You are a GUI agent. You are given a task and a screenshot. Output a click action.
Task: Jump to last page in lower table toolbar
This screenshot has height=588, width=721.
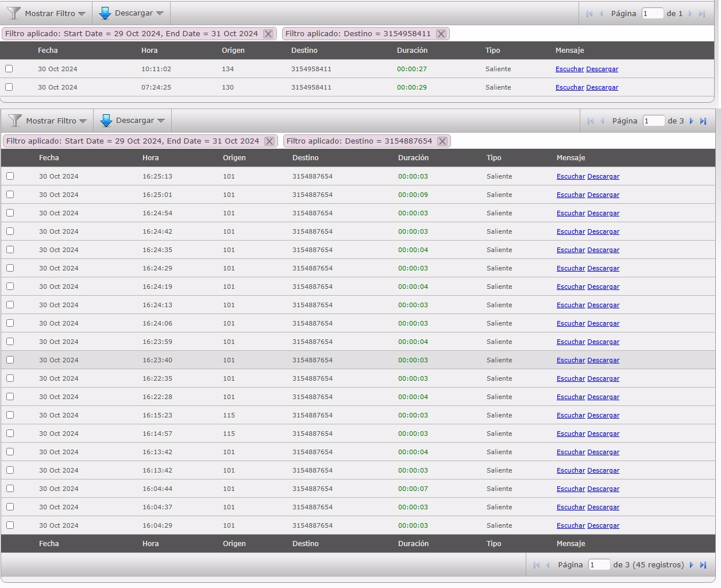click(703, 121)
